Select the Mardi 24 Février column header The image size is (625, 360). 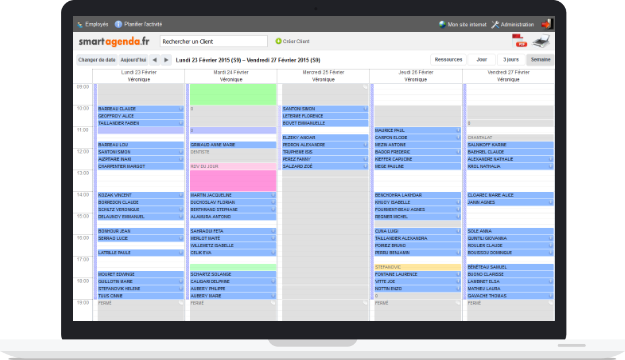click(231, 72)
